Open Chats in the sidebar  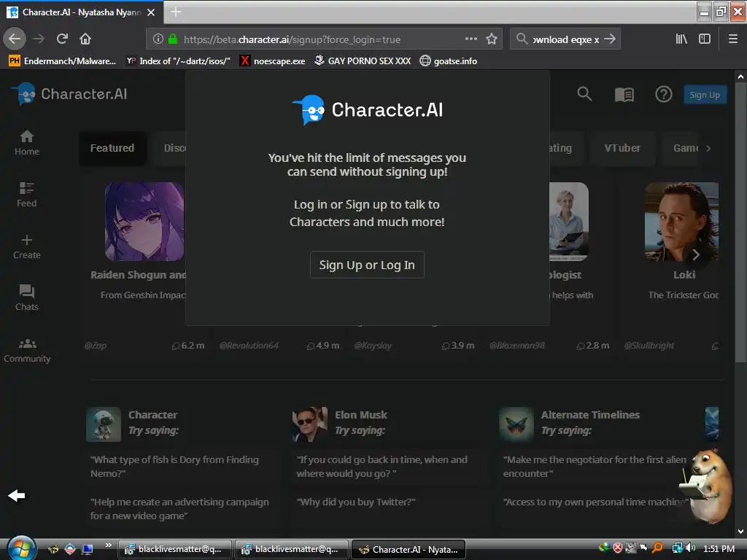click(27, 298)
